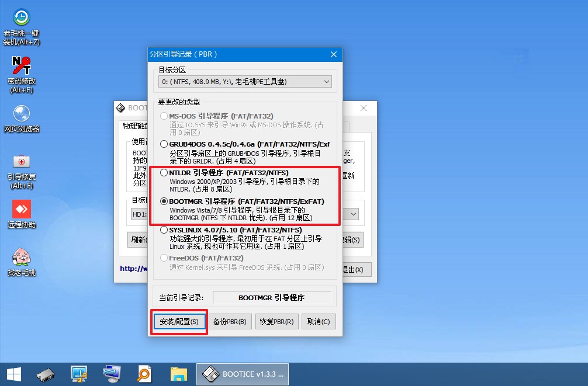Expand the 目标分区 partition dropdown
The height and width of the screenshot is (386, 588).
point(245,82)
